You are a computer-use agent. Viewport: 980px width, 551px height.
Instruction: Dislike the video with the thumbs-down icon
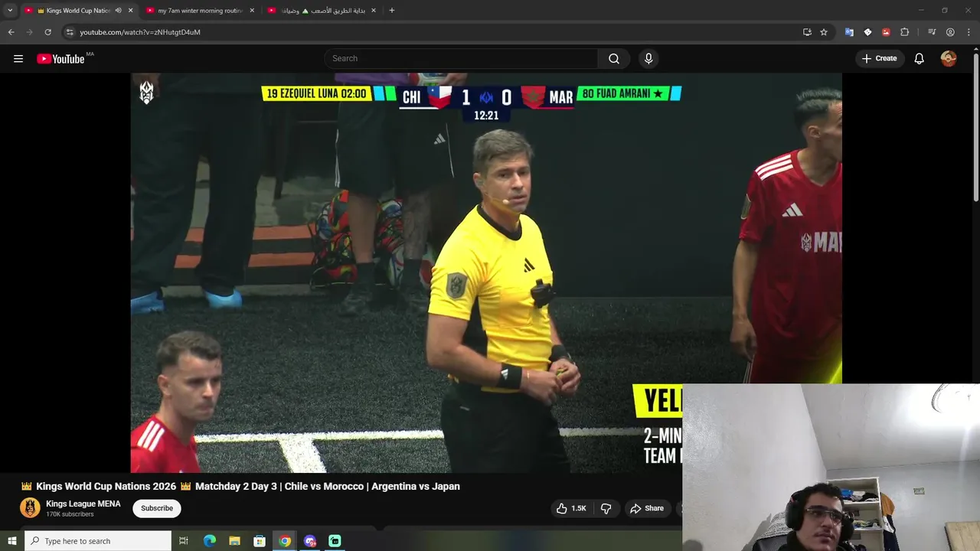pyautogui.click(x=606, y=508)
